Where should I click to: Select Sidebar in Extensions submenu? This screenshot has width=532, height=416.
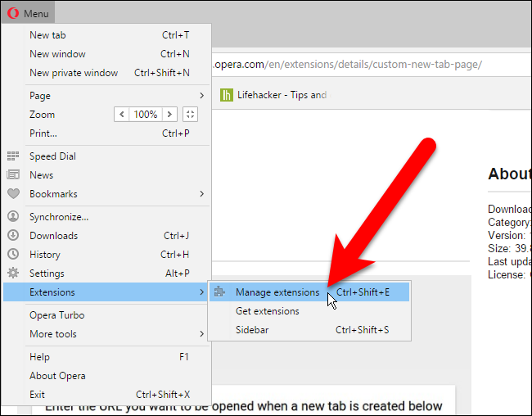309,330
